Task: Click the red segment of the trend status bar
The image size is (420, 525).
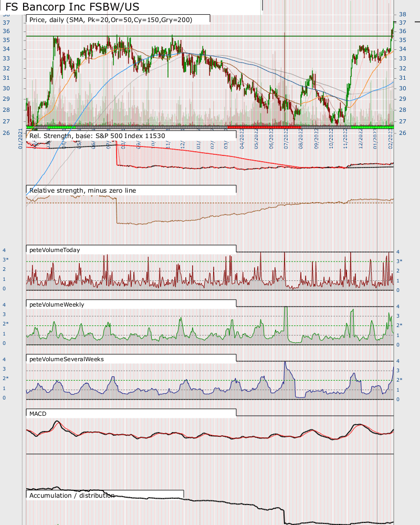Action: coord(264,127)
